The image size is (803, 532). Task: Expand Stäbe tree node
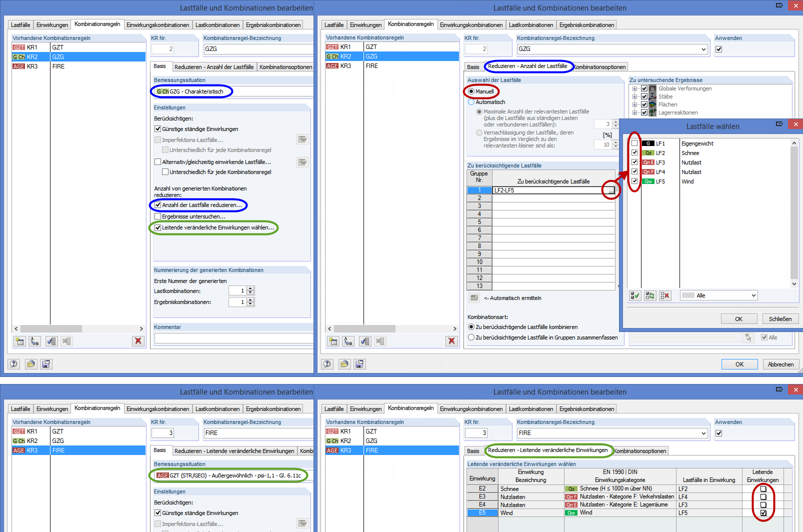pos(635,97)
